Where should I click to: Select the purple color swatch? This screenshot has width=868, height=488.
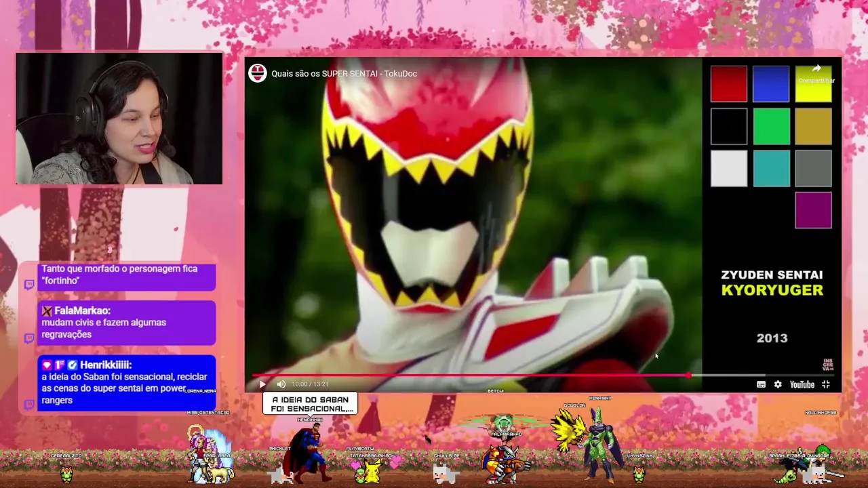pos(813,210)
